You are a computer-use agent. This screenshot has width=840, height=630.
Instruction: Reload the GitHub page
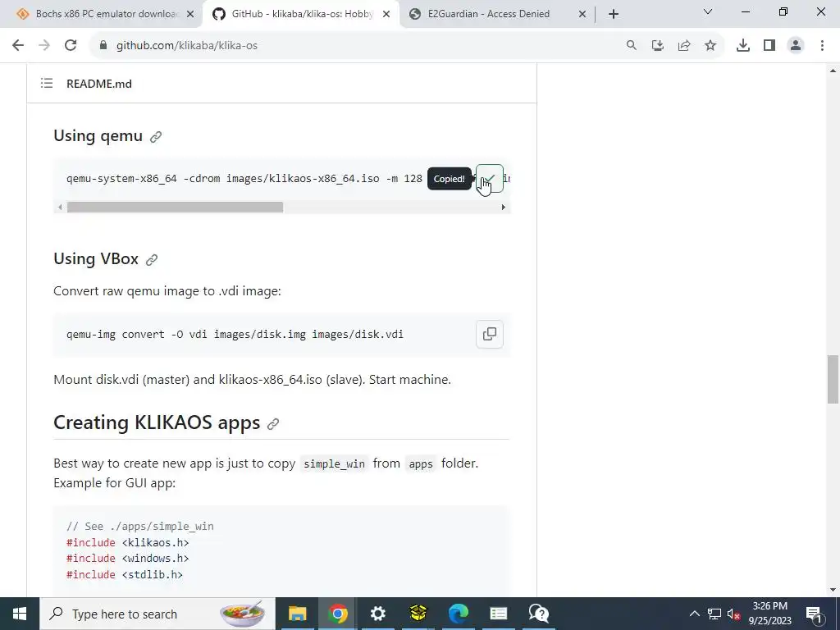(x=71, y=46)
